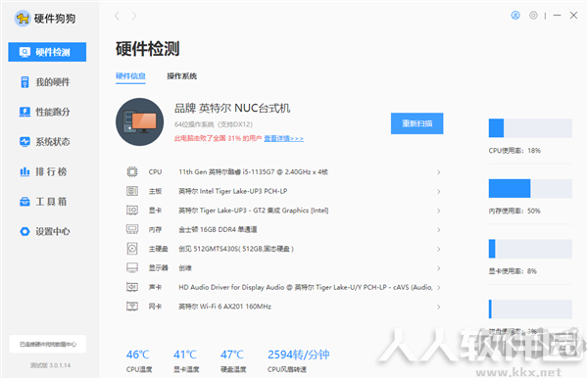The height and width of the screenshot is (379, 588).
Task: Expand the 主板 Tiger Lake-UP3 row chevron
Action: coord(438,192)
